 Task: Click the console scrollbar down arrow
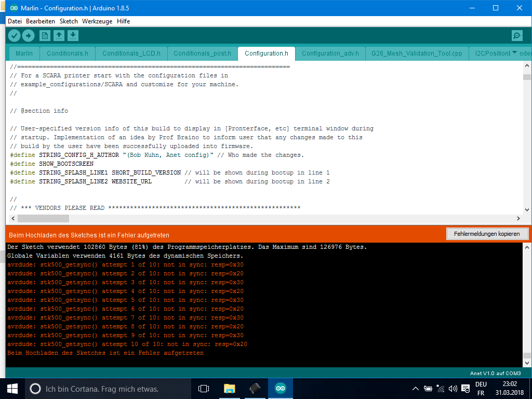(527, 363)
